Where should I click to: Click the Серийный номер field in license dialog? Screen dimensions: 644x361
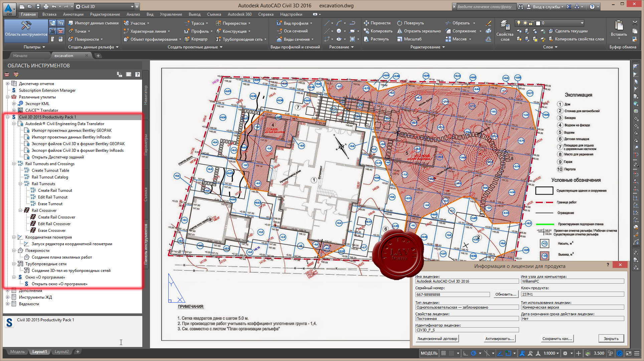[x=452, y=295]
